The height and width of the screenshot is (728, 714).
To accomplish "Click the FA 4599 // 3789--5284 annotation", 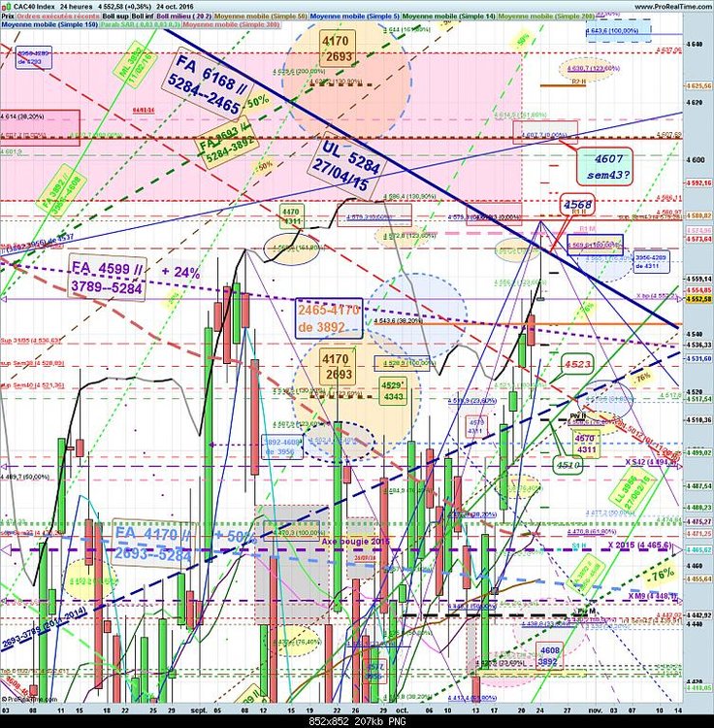I will [107, 277].
